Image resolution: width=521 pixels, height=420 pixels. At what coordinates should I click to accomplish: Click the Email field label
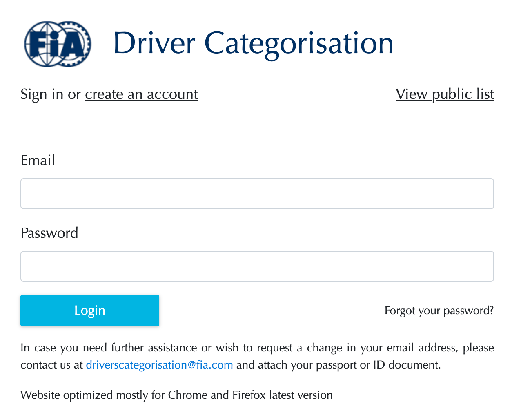pyautogui.click(x=38, y=160)
